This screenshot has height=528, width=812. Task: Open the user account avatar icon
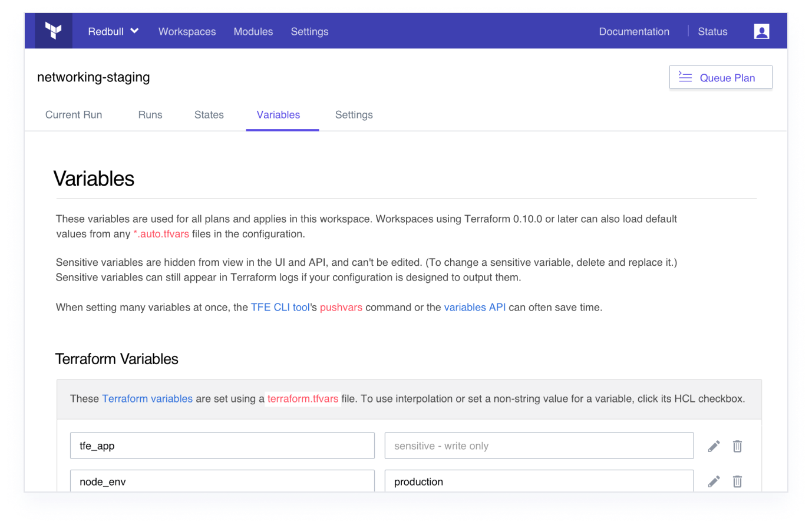click(x=761, y=31)
